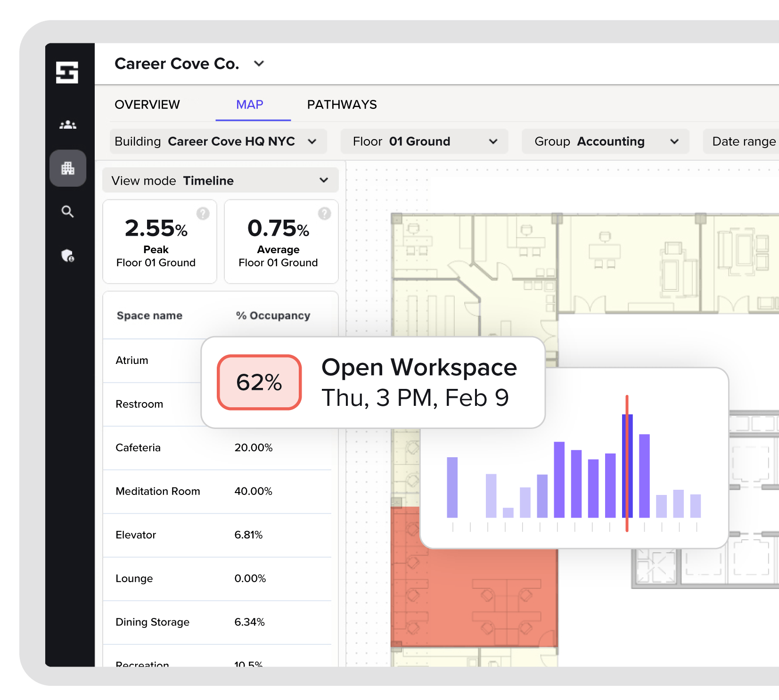Expand the Career Cove Co. organization chevron
Screen dimensions: 779x700
point(259,64)
